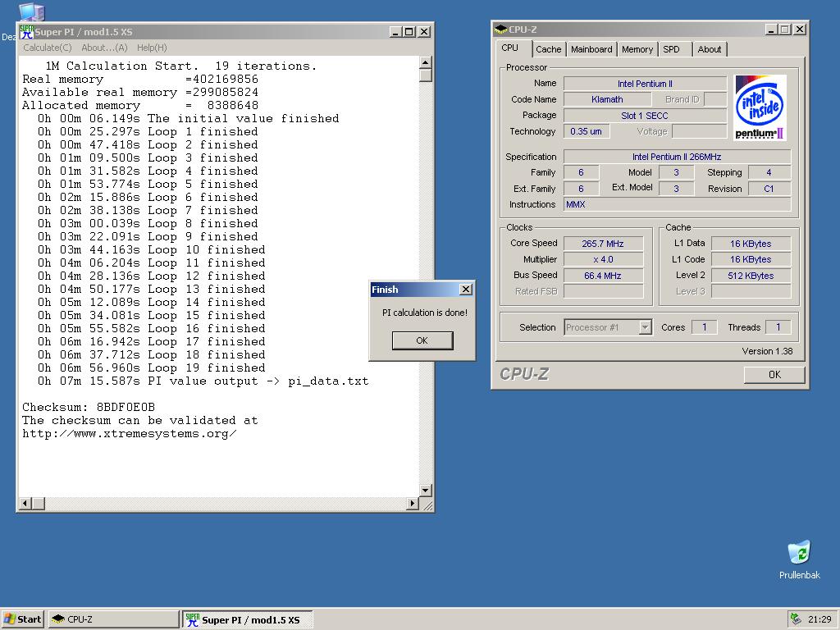Click the 265.7 MHz core speed value
Screen dimensions: 840x630
tap(603, 244)
